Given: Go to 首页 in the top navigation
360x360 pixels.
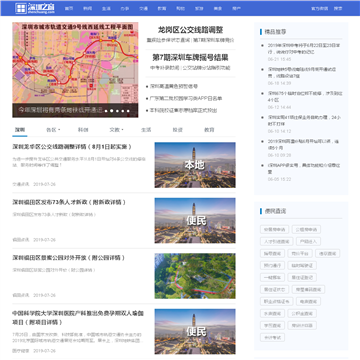Looking at the screenshot, I should click(69, 9).
